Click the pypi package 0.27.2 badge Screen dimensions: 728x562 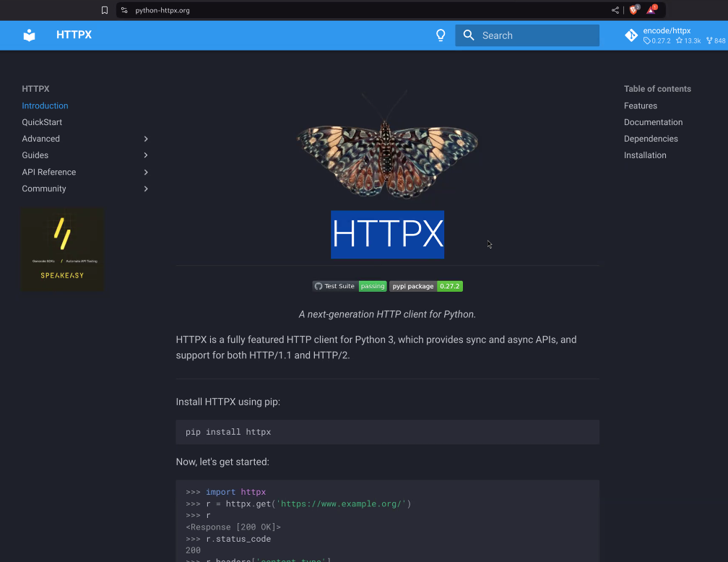(x=426, y=286)
